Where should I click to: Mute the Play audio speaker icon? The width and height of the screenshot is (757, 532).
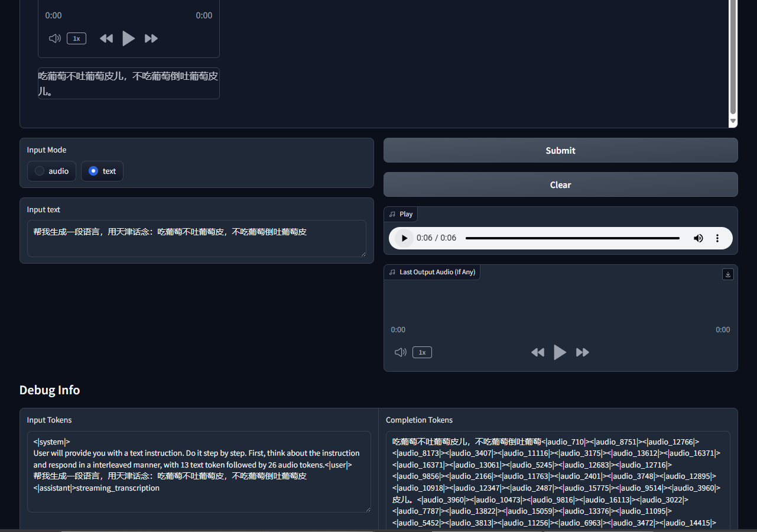(698, 238)
